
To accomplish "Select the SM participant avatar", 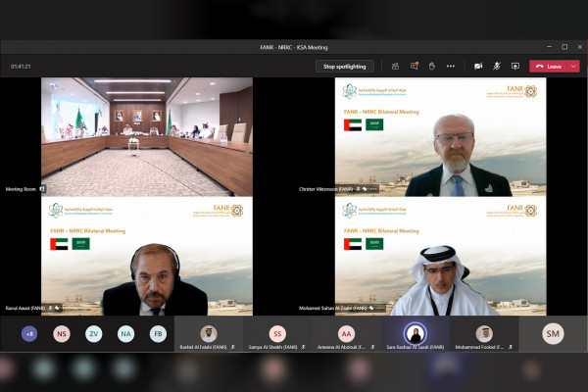I will pyautogui.click(x=553, y=333).
